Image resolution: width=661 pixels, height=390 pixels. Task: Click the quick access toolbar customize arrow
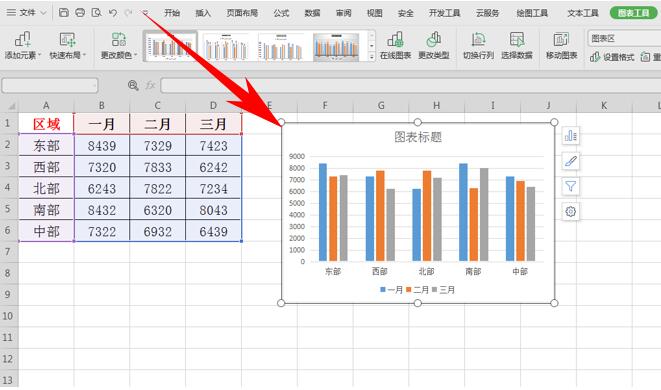point(145,13)
